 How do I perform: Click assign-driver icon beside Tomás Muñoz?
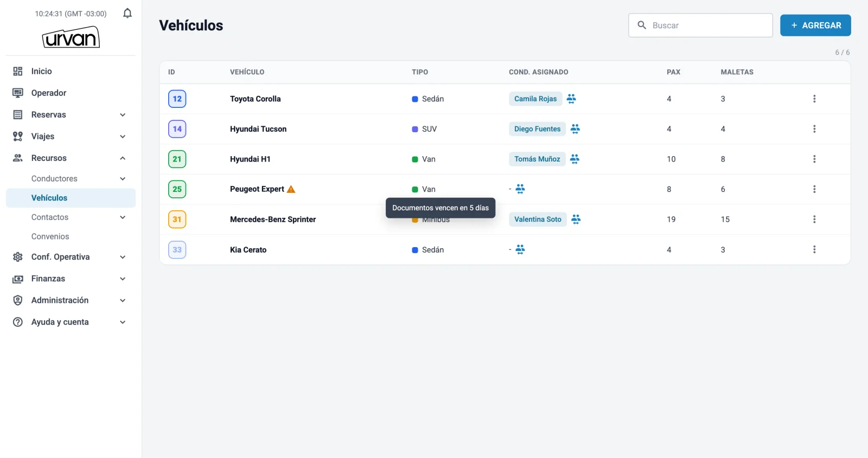click(x=575, y=159)
